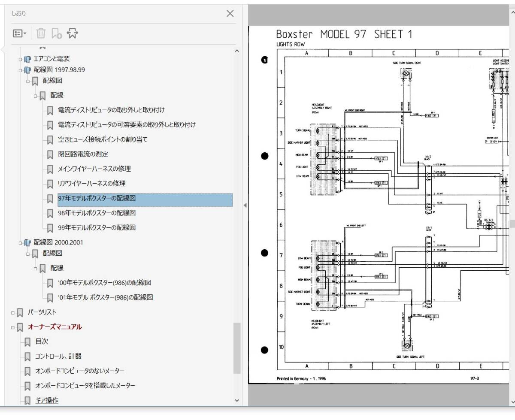The height and width of the screenshot is (420, 515).
Task: Open the bookmarks options menu
Action: click(x=20, y=33)
